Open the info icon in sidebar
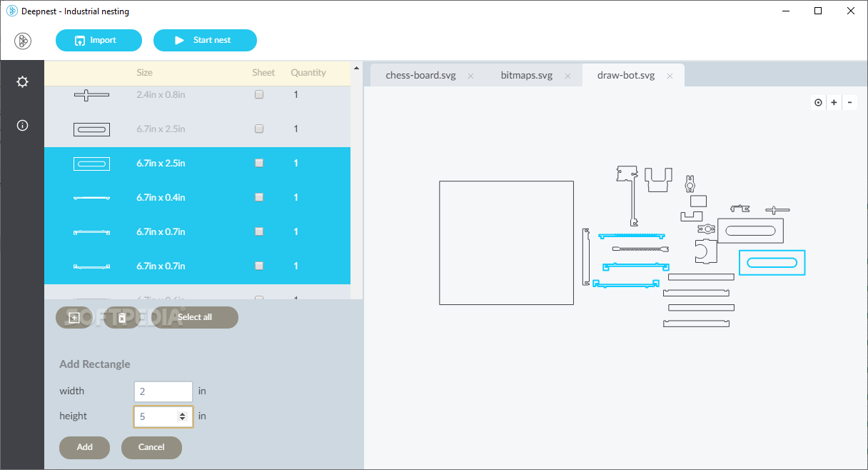 coord(23,126)
